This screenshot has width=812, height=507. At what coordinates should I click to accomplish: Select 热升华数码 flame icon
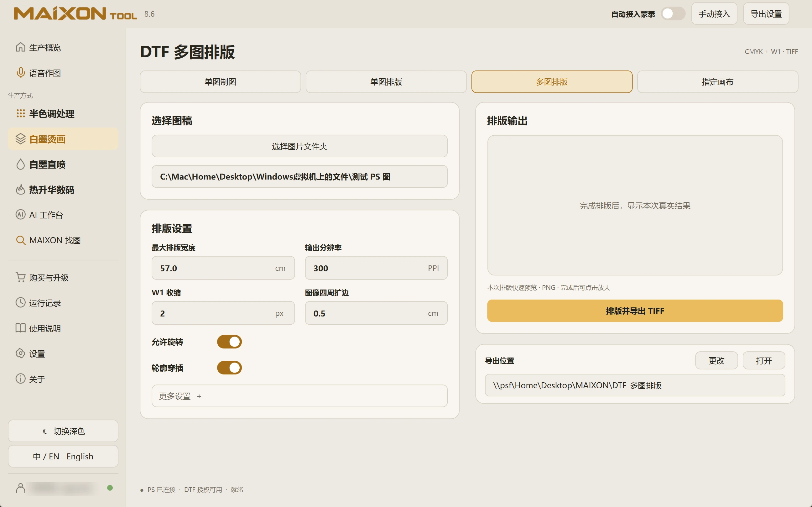pyautogui.click(x=20, y=190)
